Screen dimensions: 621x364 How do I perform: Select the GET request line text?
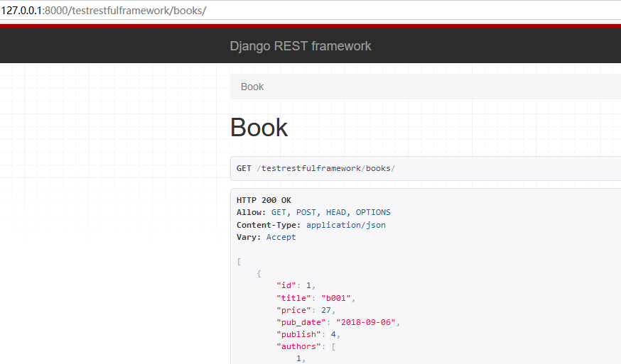pos(315,169)
